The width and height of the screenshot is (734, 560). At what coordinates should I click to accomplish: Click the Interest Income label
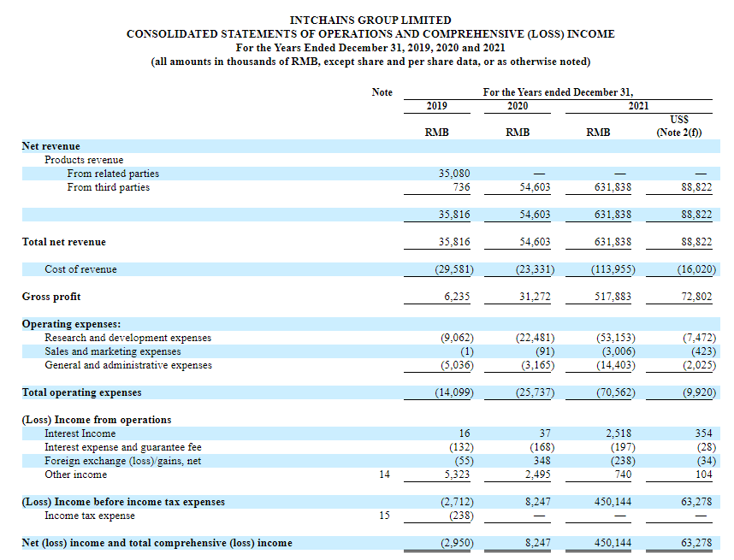pyautogui.click(x=80, y=433)
